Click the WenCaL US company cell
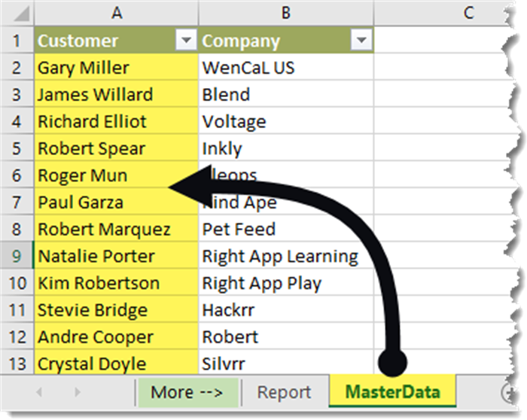Viewport: 527px width, 420px height. point(286,68)
